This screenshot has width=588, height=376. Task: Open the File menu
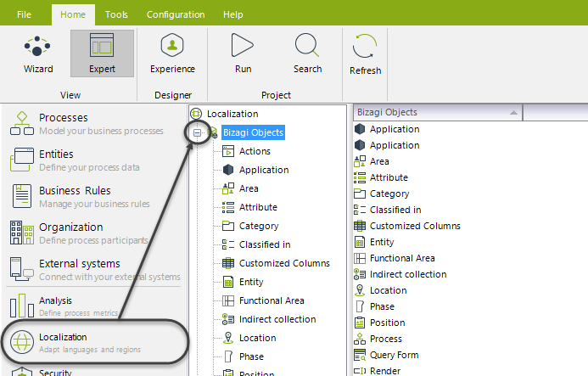tap(24, 14)
